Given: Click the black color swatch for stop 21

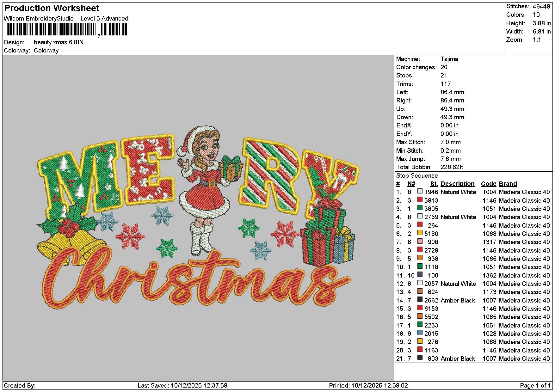Looking at the screenshot, I should [420, 358].
